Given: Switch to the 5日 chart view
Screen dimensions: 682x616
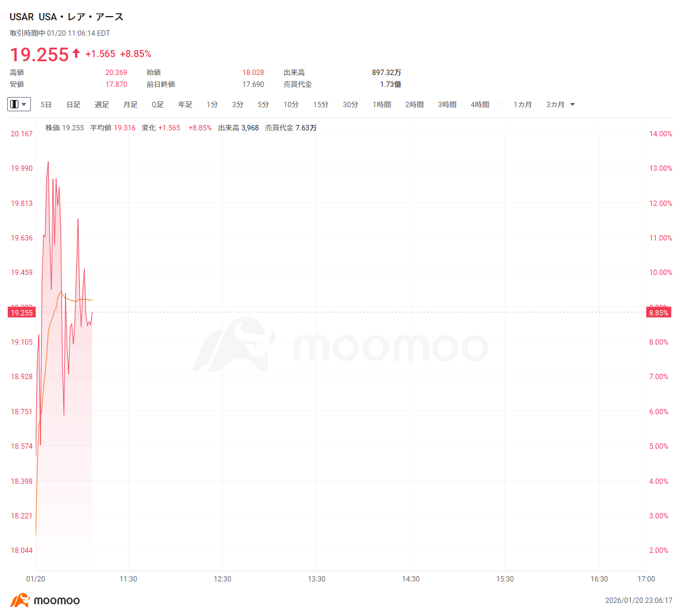Looking at the screenshot, I should pyautogui.click(x=46, y=105).
